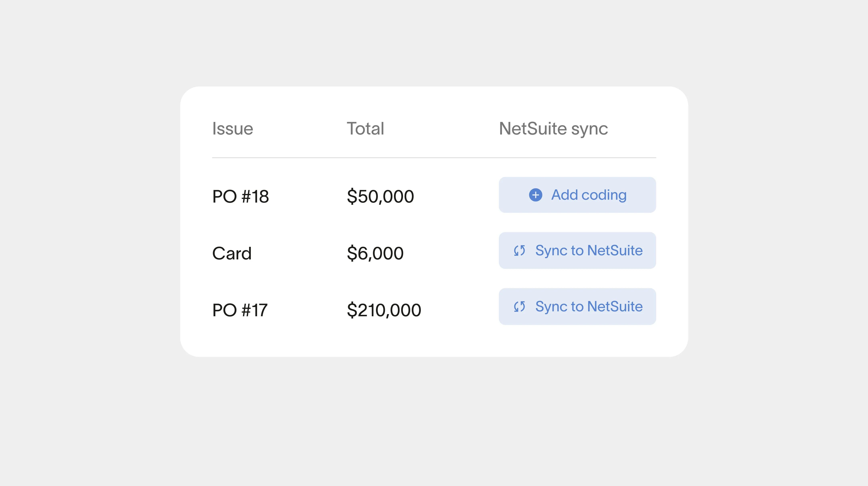The width and height of the screenshot is (868, 486).
Task: Select the PO #18 issue cell
Action: click(240, 196)
